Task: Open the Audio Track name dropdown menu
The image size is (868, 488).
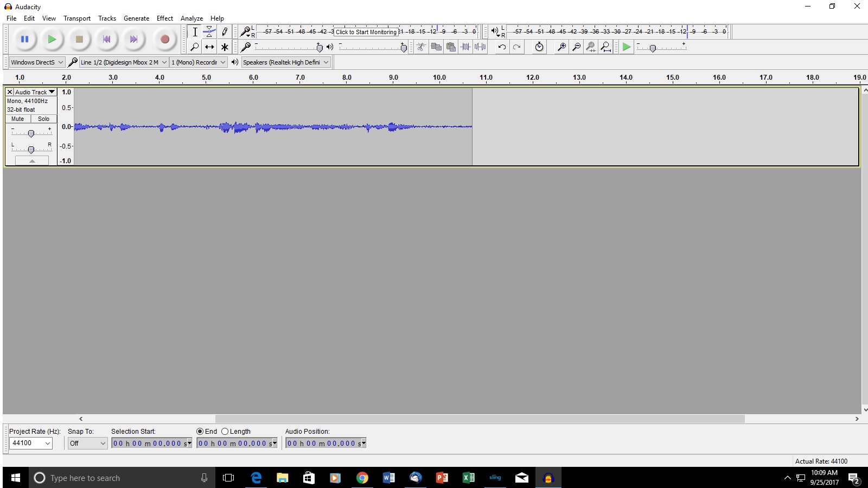Action: (35, 92)
